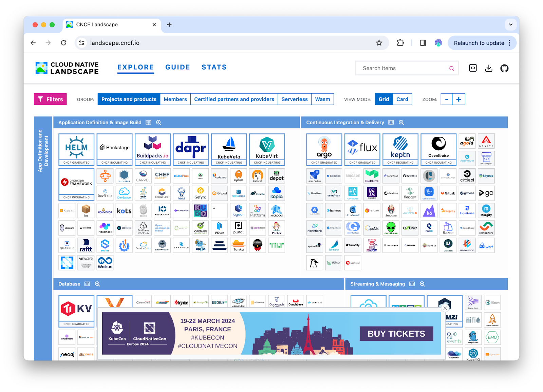543x392 pixels.
Task: Open guide for Streaming & Messaging
Action: [x=412, y=284]
